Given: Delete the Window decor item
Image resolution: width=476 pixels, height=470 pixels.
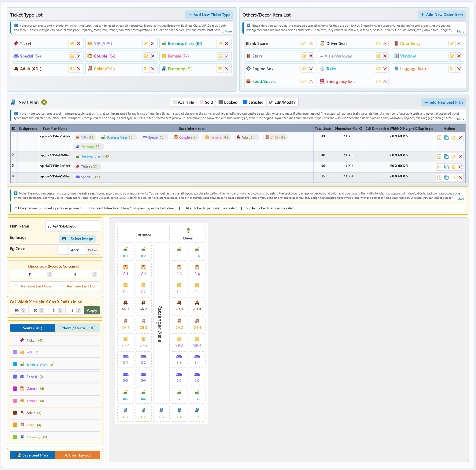Looking at the screenshot, I should click(x=459, y=56).
